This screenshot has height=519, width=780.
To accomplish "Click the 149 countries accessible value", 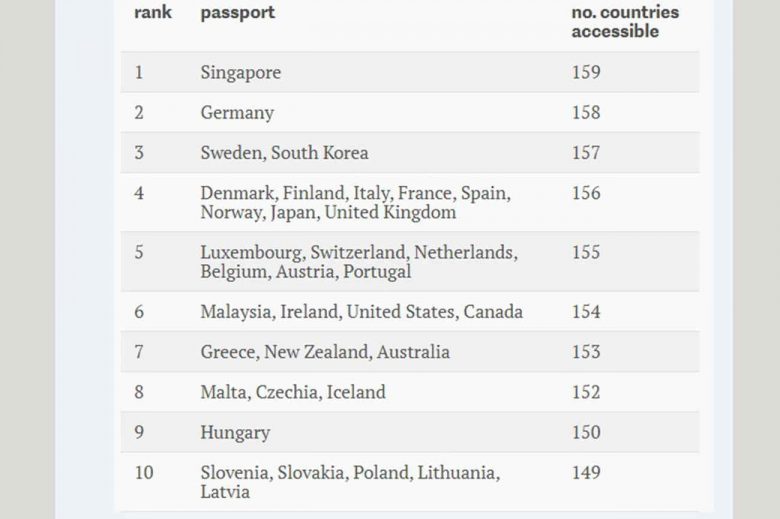I will (x=586, y=472).
